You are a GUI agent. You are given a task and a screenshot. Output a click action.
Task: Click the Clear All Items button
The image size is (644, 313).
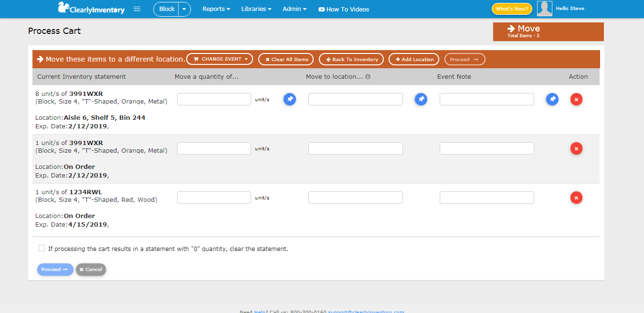click(x=285, y=59)
